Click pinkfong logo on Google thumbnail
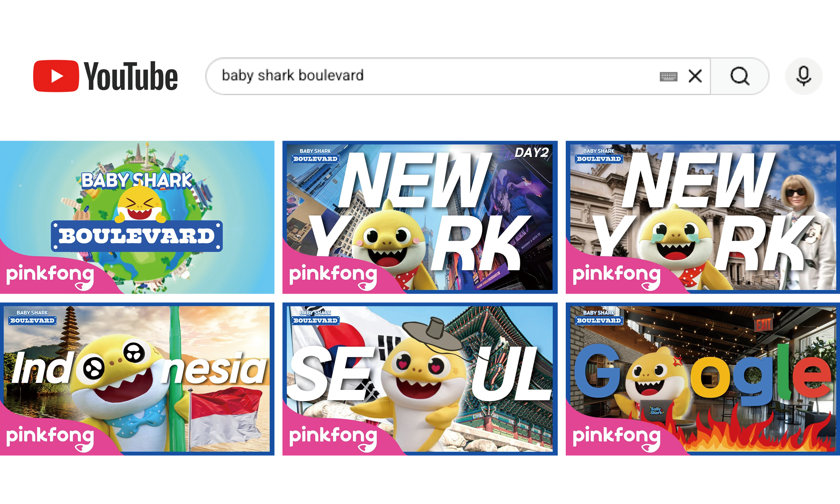The height and width of the screenshot is (504, 840). tap(616, 437)
